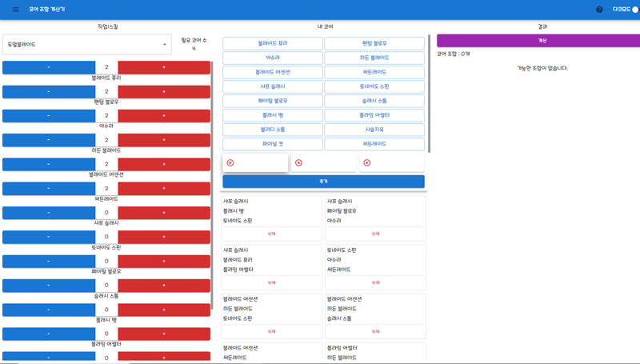Delete the 샤프 슬래시, 블레이드 퓨리, 플라잉 어썰터 core
Image resolution: width=640 pixels, height=364 pixels.
271,282
